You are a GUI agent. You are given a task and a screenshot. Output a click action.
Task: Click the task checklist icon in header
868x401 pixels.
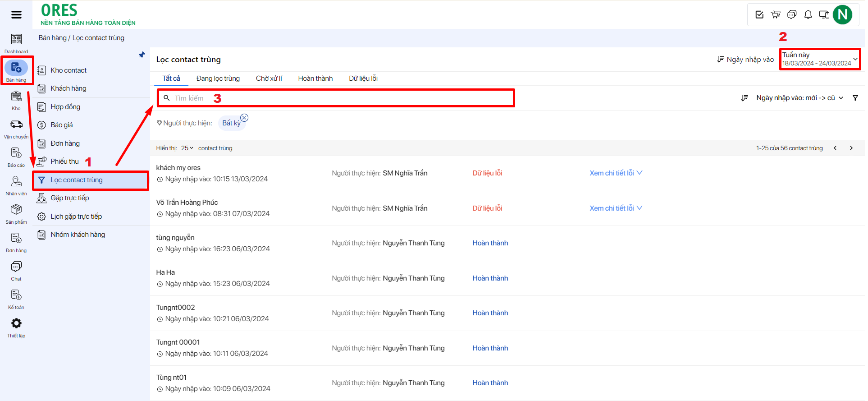759,15
